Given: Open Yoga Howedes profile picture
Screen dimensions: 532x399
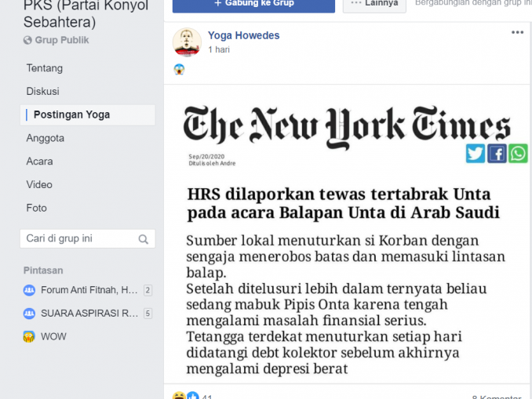Looking at the screenshot, I should 187,42.
